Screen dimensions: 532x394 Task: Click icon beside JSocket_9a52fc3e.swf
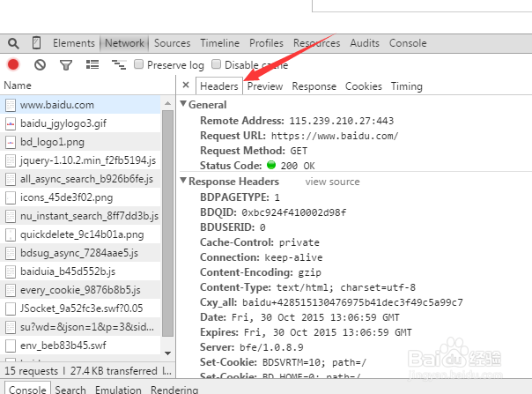(11, 309)
